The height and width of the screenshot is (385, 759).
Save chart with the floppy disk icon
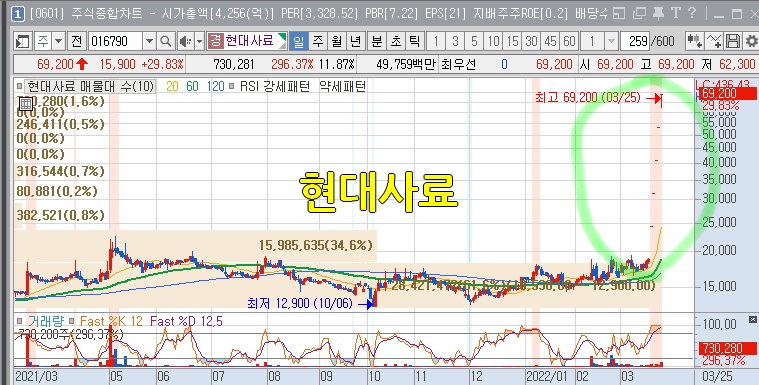point(733,42)
